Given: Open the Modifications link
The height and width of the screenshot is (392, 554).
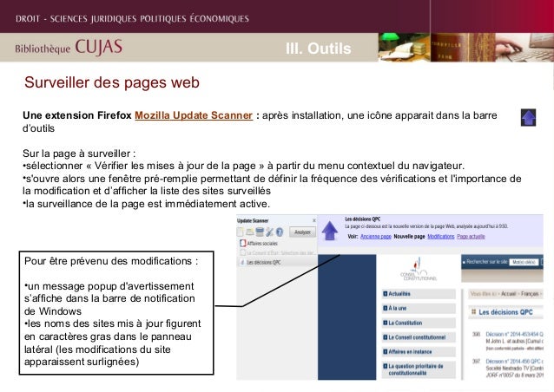Looking at the screenshot, I should click(440, 237).
